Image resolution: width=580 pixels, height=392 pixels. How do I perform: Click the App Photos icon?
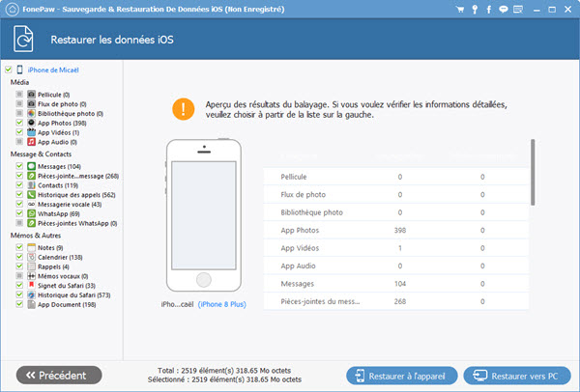[32, 123]
